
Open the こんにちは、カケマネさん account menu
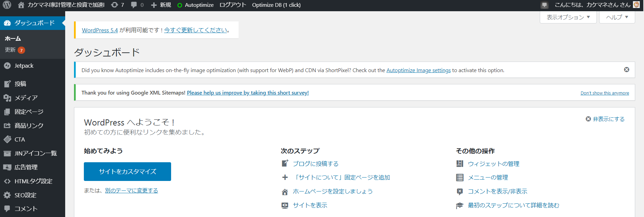(592, 5)
